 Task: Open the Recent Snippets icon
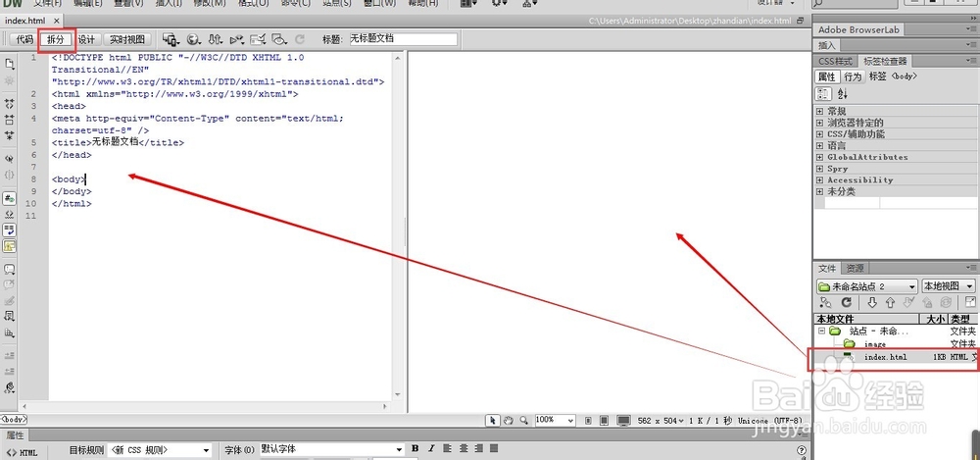click(10, 317)
